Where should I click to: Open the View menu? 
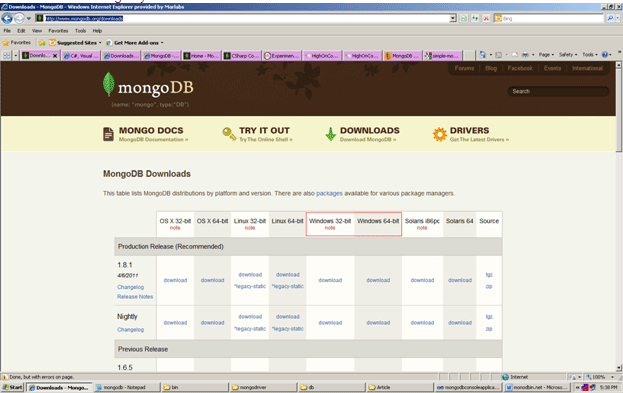[x=37, y=31]
